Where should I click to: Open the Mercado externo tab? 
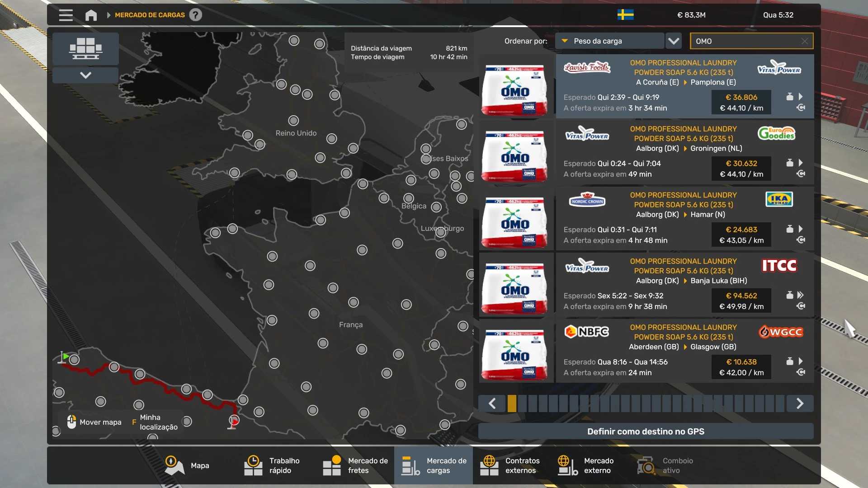591,465
